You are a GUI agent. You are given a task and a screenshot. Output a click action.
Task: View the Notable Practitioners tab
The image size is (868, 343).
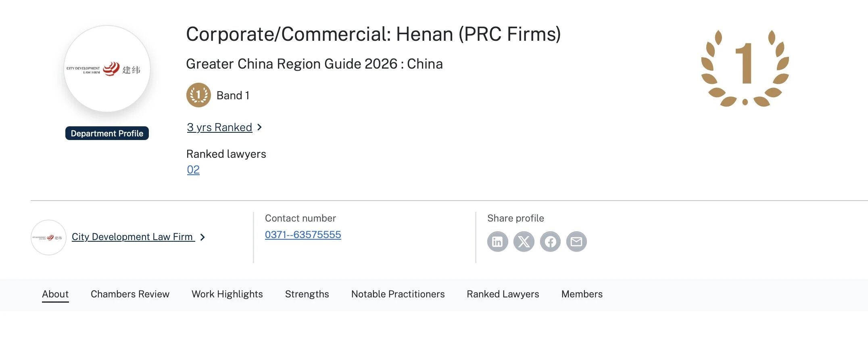[x=398, y=294]
